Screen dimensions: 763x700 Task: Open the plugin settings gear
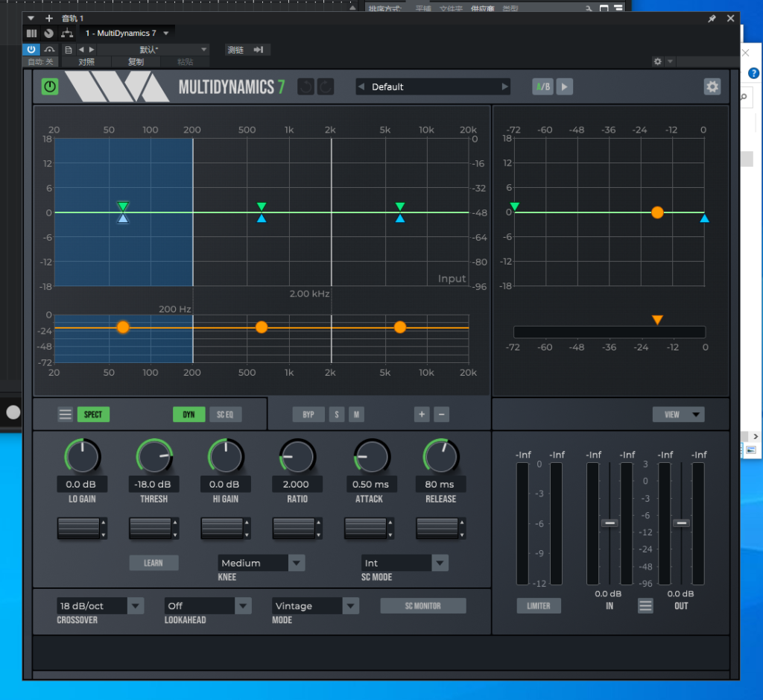(x=712, y=87)
